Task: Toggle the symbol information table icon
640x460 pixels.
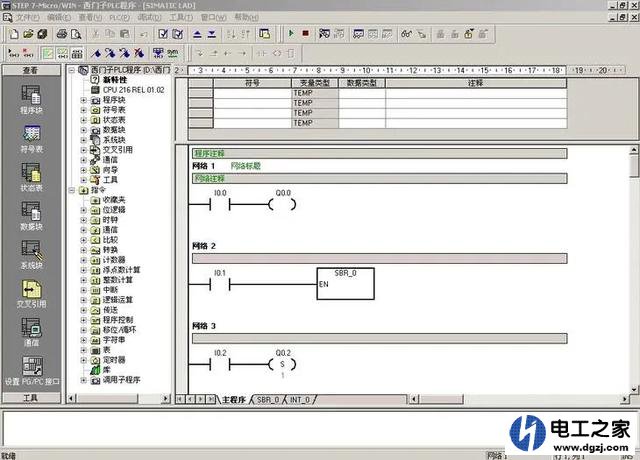Action: pyautogui.click(x=76, y=53)
